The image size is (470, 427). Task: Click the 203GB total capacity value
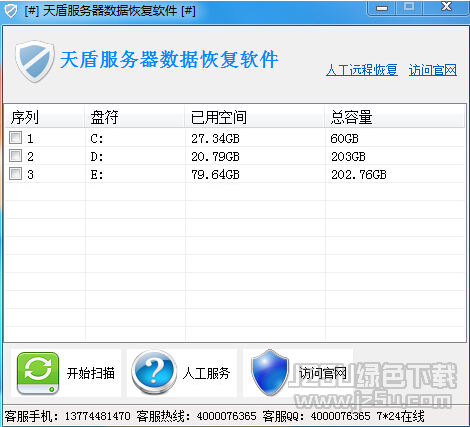(348, 157)
